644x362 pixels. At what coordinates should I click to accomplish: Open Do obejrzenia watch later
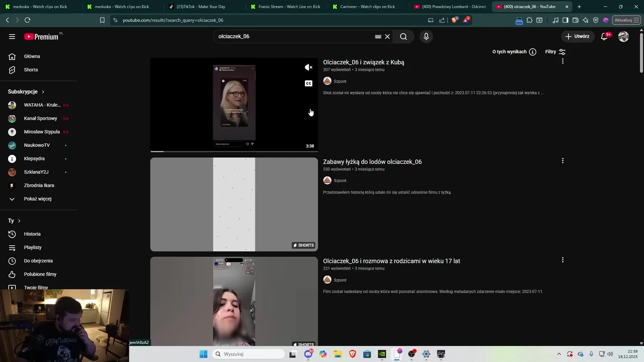[x=39, y=261]
